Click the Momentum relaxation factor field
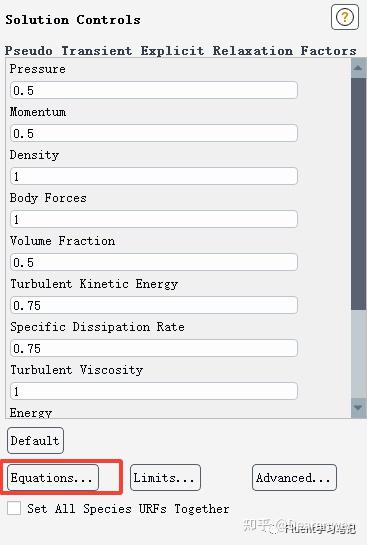The height and width of the screenshot is (545, 367). click(154, 133)
